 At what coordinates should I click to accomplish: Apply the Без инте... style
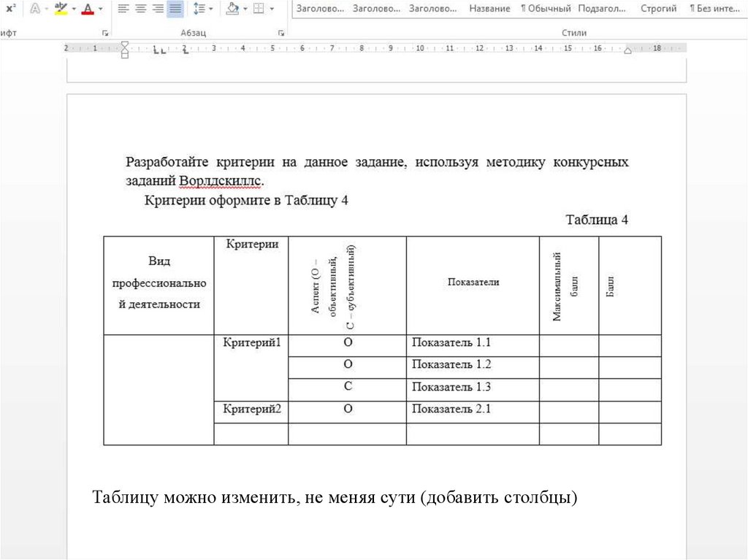(x=714, y=9)
